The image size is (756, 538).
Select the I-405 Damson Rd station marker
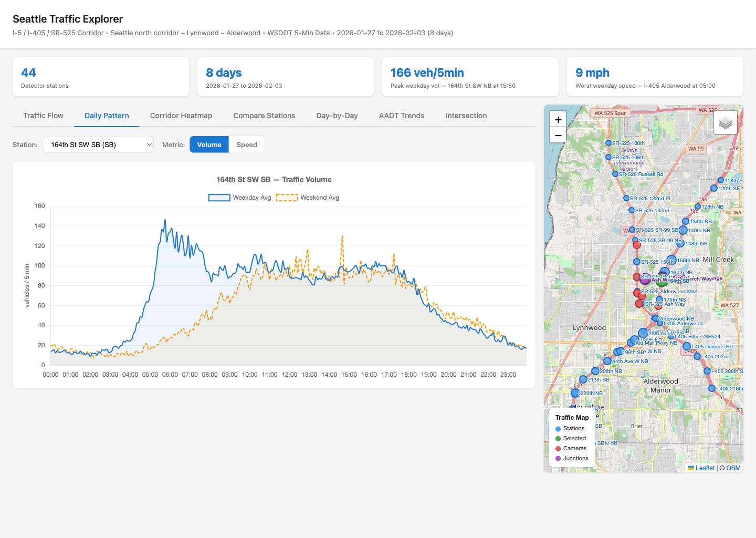pyautogui.click(x=687, y=346)
